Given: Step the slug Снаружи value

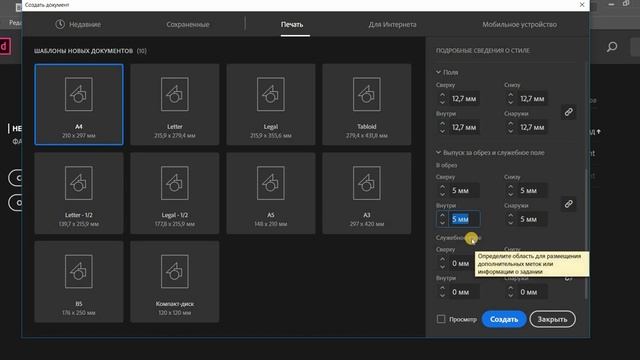Looking at the screenshot, I should (511, 292).
